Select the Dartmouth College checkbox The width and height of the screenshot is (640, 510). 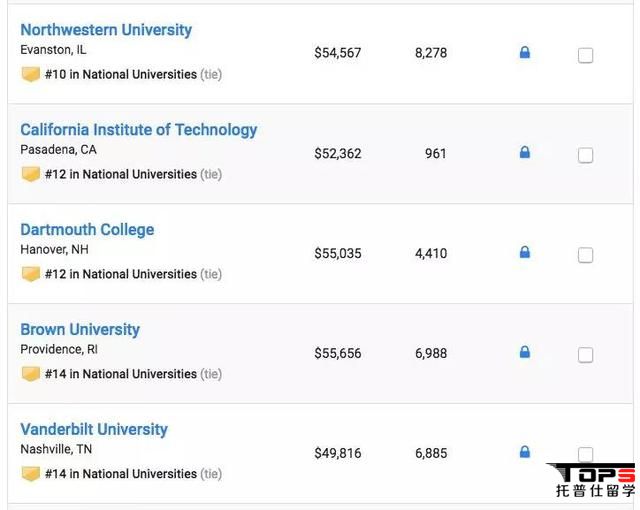[x=585, y=255]
